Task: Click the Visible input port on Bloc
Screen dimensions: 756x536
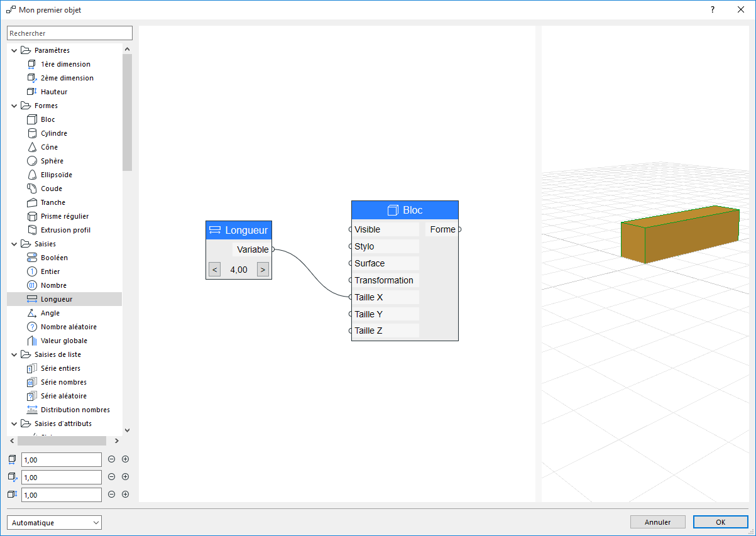Action: click(351, 229)
